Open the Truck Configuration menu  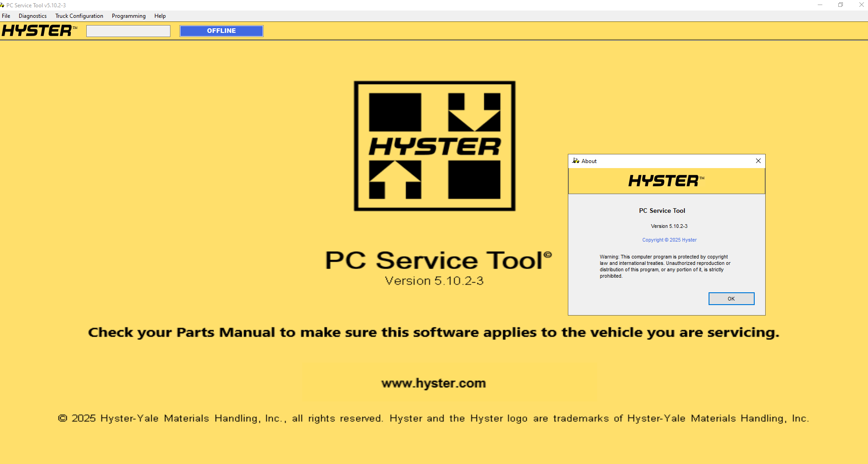(79, 16)
